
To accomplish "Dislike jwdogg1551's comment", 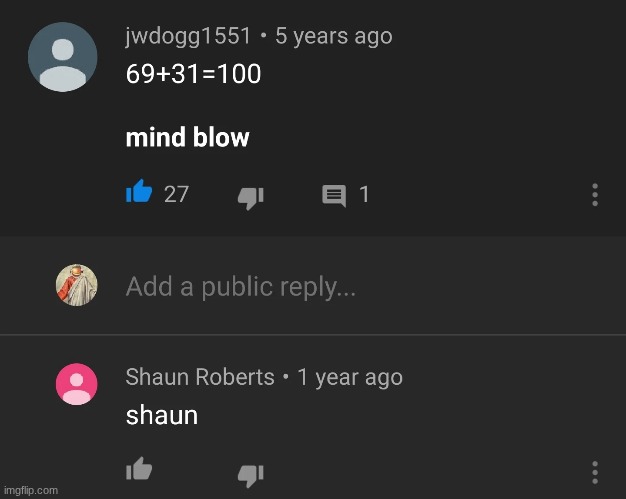I will 251,198.
